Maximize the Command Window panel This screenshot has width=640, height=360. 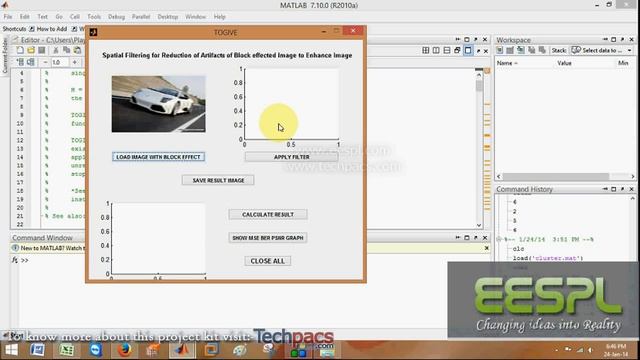click(467, 237)
